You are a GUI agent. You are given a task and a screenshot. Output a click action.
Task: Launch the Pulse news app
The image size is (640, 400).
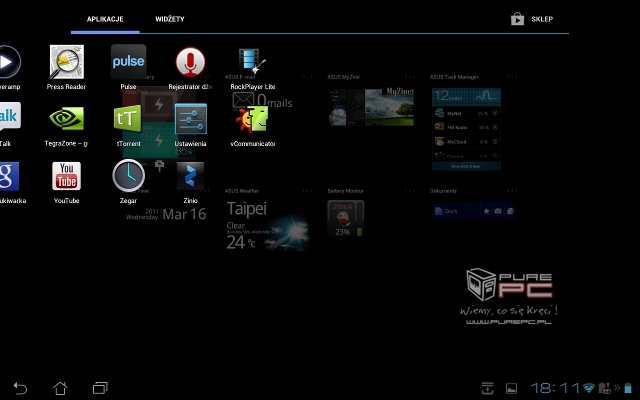[128, 62]
